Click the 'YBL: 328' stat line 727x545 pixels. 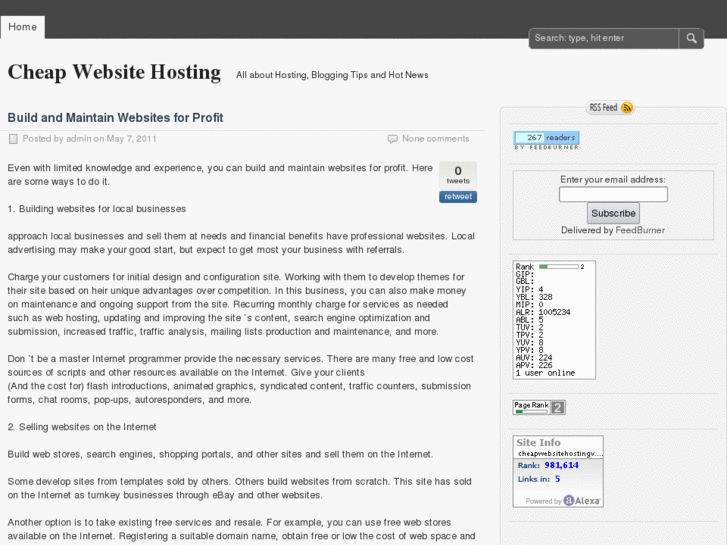pyautogui.click(x=534, y=297)
